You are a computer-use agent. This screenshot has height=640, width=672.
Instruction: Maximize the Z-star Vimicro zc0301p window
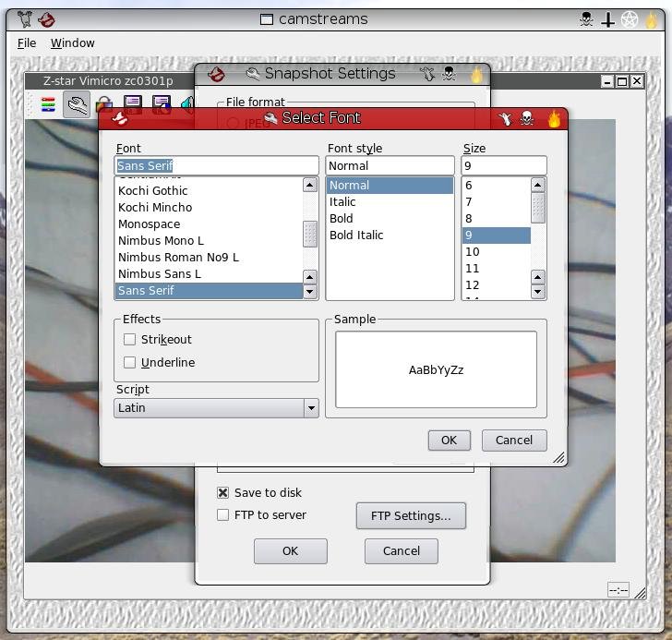(622, 81)
